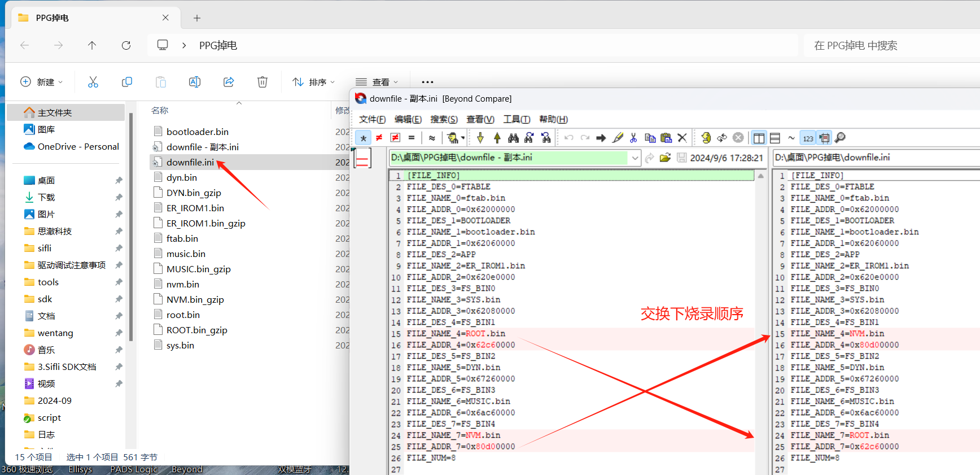Click the Copy to Right arrow icon
This screenshot has height=475, width=980.
pos(601,138)
